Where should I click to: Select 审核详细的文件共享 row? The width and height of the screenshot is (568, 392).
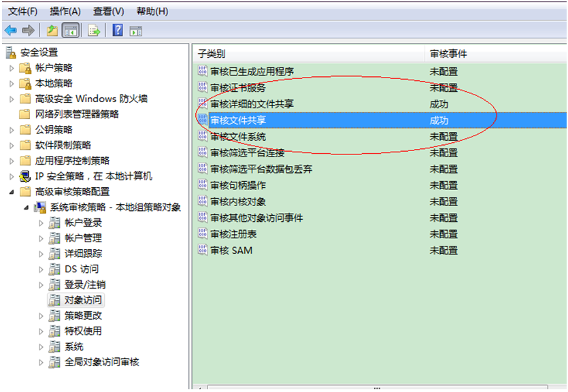(x=252, y=104)
